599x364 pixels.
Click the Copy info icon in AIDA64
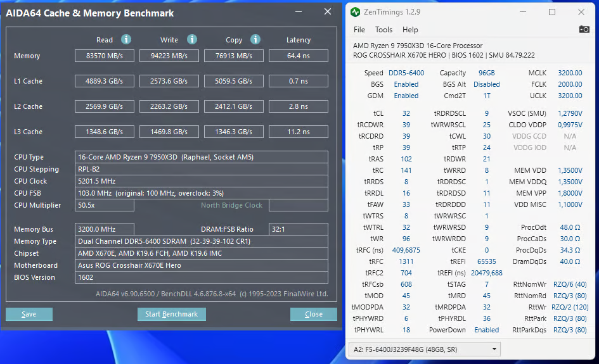point(255,39)
